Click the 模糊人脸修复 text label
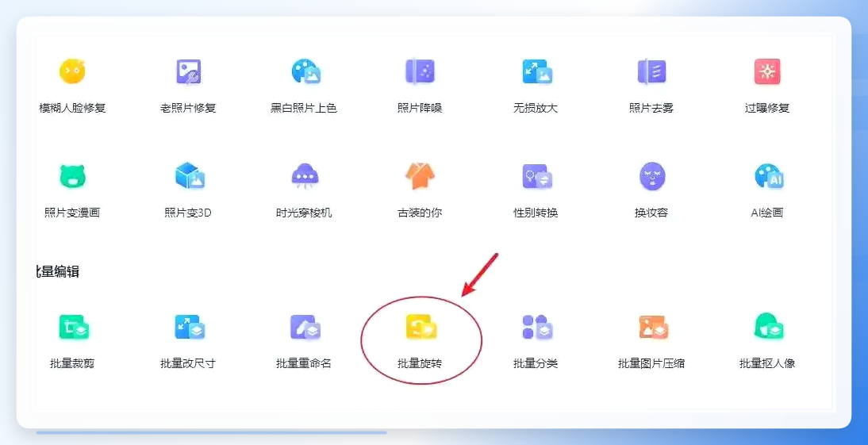 pos(72,108)
